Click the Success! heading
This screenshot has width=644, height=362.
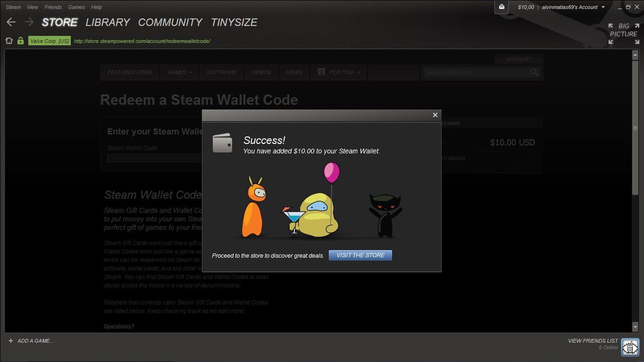(x=264, y=140)
